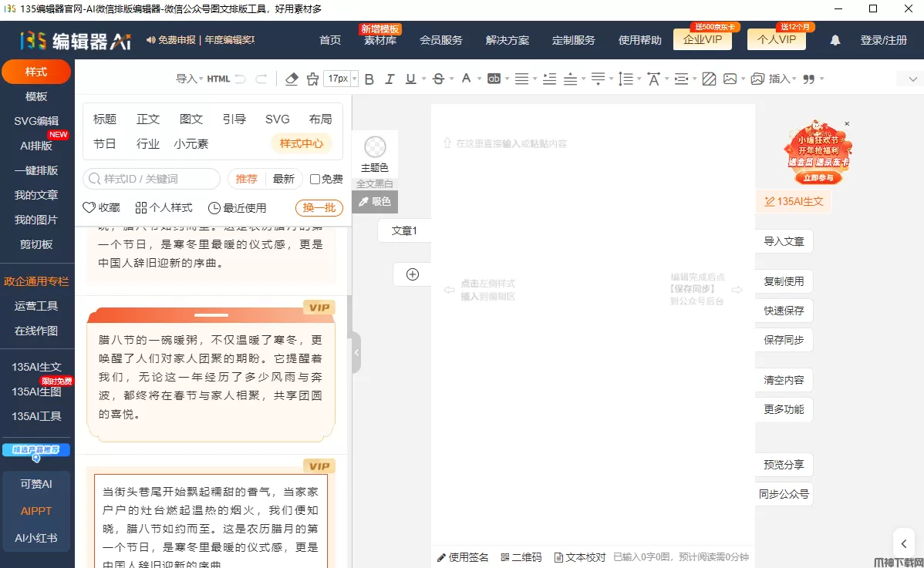Toggle 全文黑白 mode

point(375,184)
